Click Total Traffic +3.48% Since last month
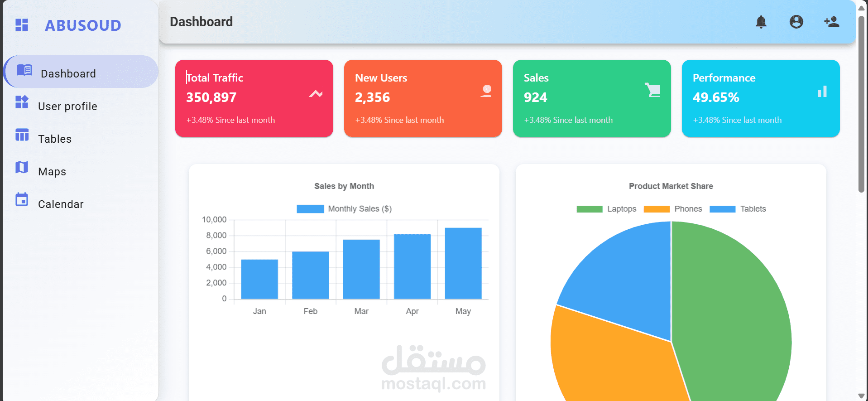Screen dimensions: 868x401 coord(230,120)
